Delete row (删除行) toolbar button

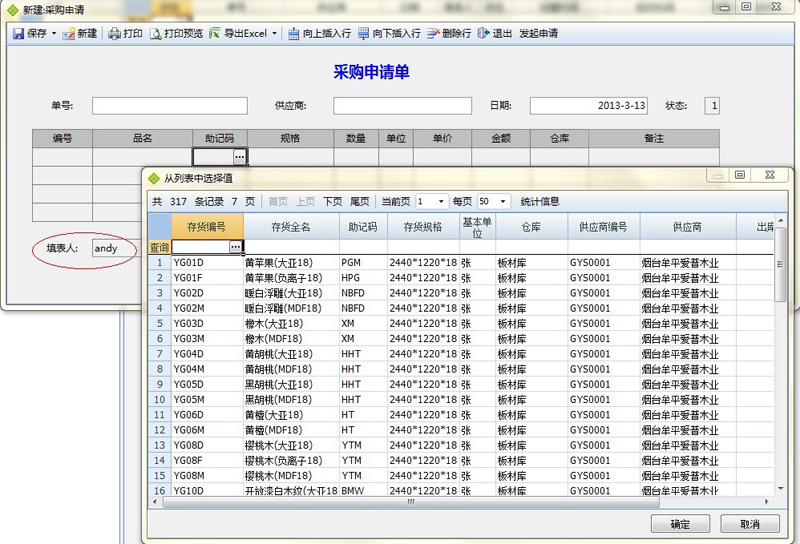pyautogui.click(x=449, y=34)
